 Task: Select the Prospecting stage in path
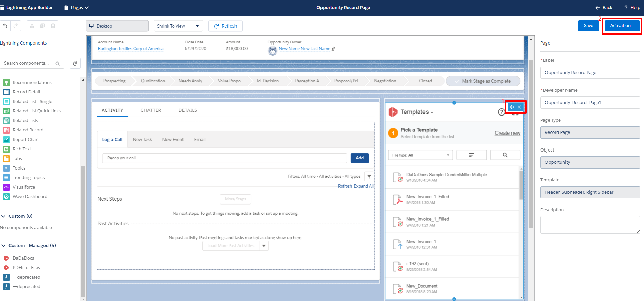[x=114, y=81]
